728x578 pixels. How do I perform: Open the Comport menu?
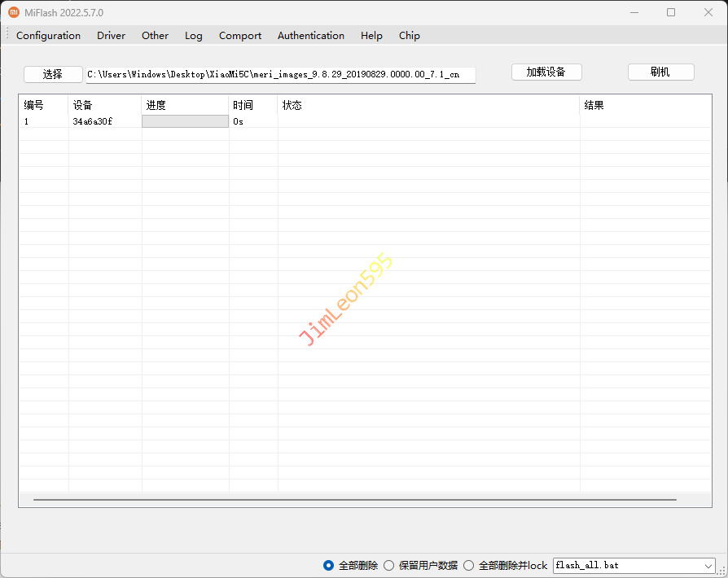240,36
